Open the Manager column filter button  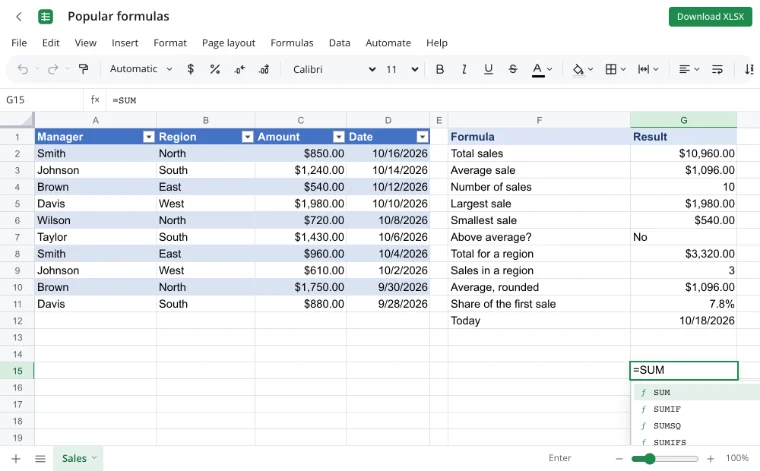[x=149, y=137]
